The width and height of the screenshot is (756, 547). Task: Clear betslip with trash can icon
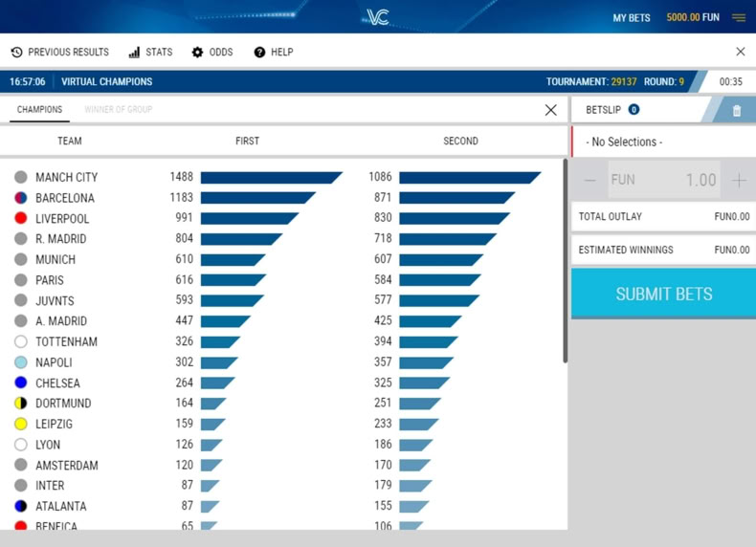tap(736, 111)
